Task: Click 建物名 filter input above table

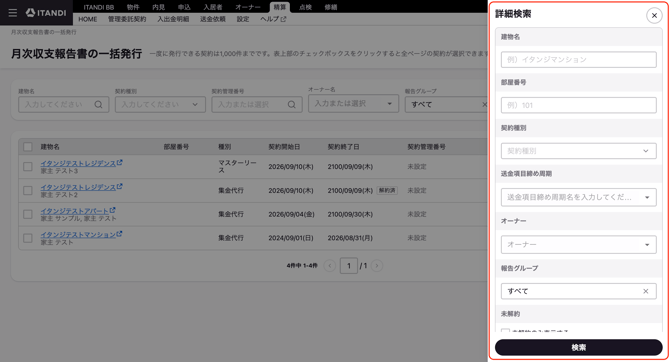Action: point(63,104)
